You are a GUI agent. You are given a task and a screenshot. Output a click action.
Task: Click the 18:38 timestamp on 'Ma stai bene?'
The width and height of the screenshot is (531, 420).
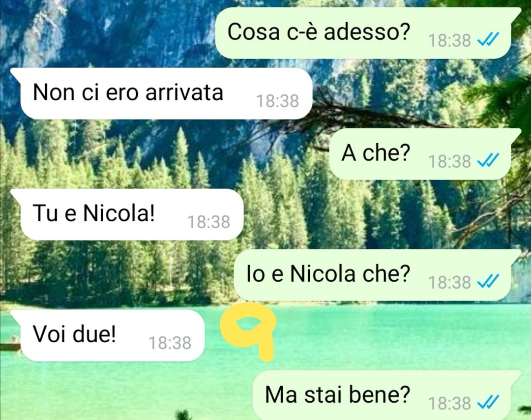click(x=449, y=403)
